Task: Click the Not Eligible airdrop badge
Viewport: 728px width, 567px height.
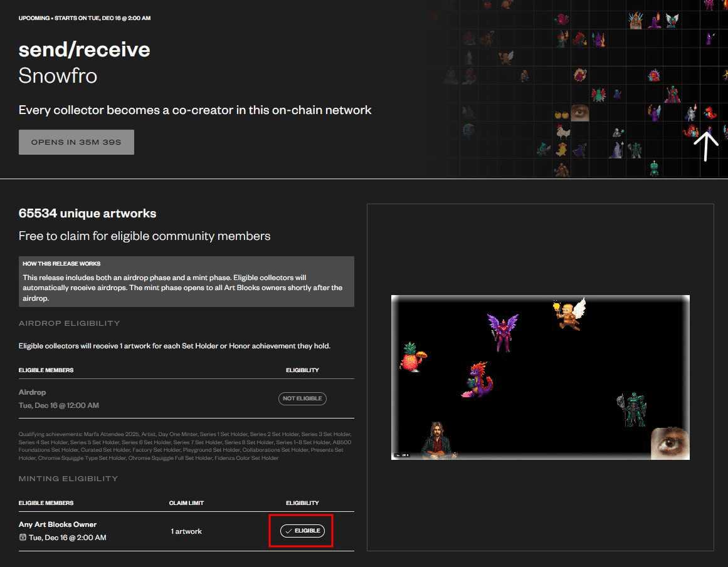Action: (302, 398)
